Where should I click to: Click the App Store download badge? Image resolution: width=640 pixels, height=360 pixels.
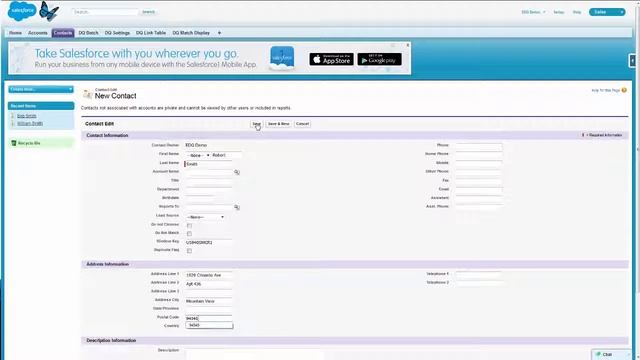pyautogui.click(x=331, y=59)
